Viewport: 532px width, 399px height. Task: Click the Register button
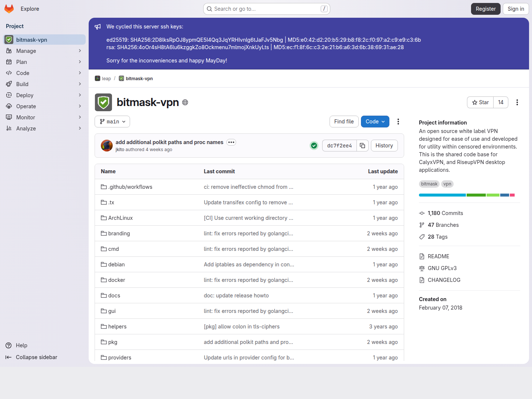tap(486, 9)
